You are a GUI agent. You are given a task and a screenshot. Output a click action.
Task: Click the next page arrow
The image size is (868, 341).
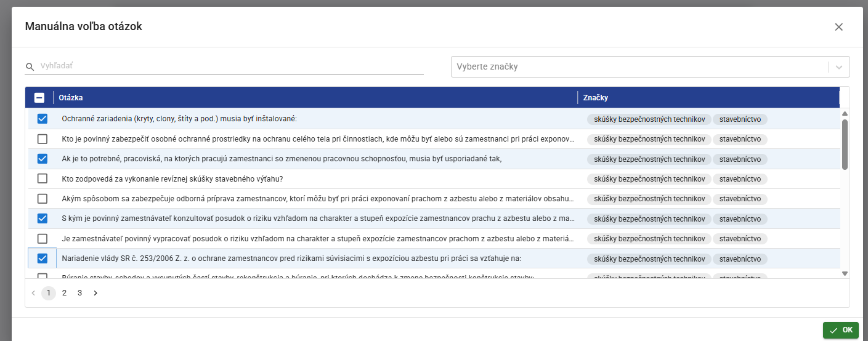pyautogui.click(x=95, y=293)
